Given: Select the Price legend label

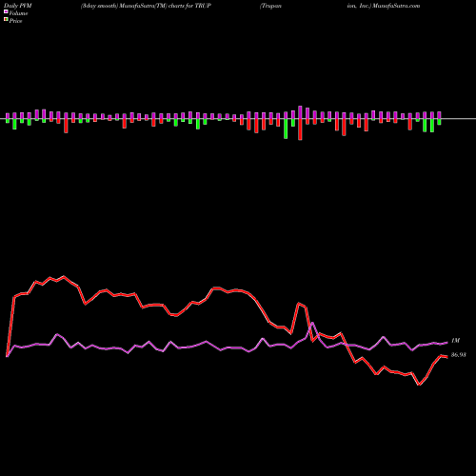Looking at the screenshot, I should click(15, 21).
